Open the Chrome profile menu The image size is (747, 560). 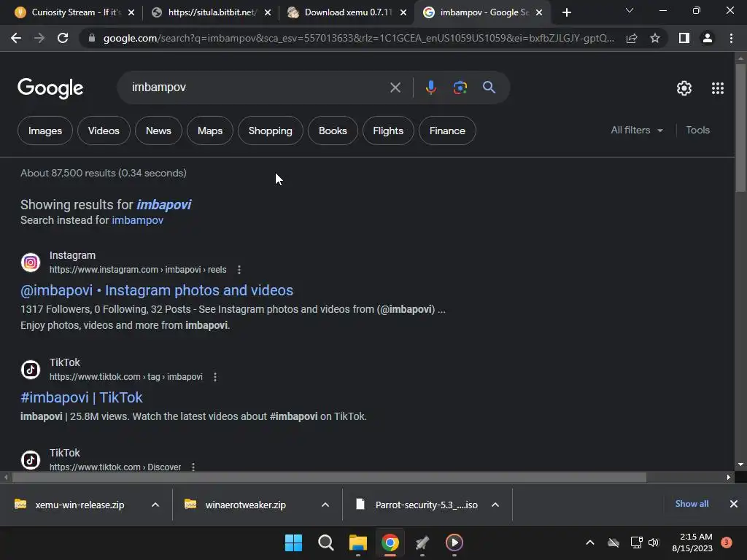click(x=708, y=38)
